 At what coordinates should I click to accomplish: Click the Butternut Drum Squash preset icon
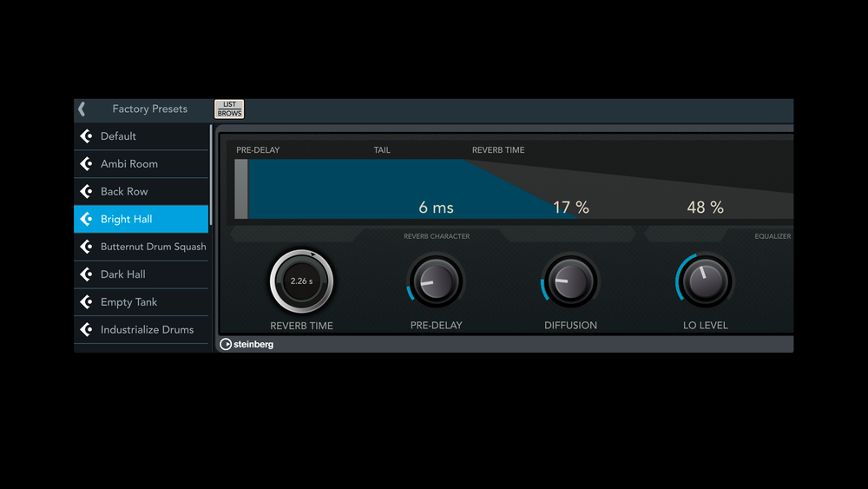[x=86, y=247]
